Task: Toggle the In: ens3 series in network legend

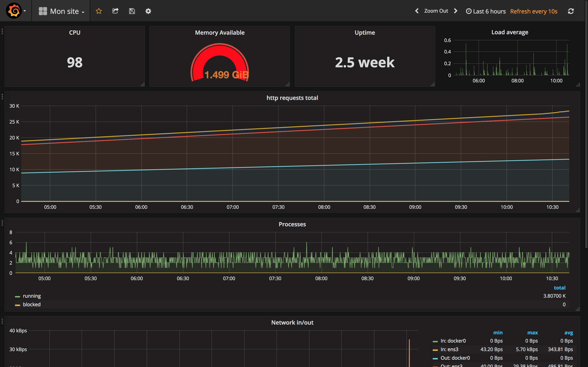Action: [449, 349]
